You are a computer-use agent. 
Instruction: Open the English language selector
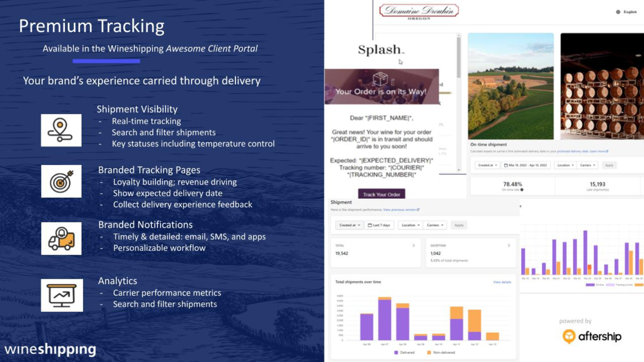coord(627,12)
